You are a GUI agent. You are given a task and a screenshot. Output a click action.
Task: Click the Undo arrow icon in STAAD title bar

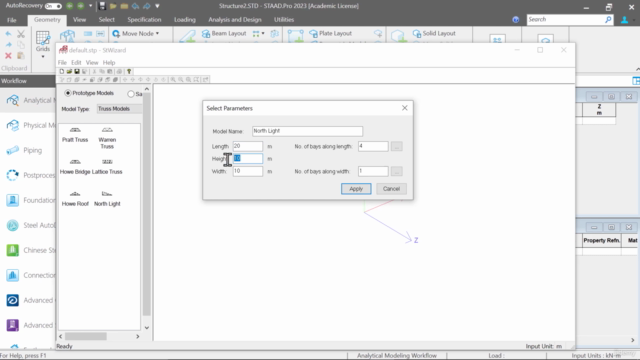(x=136, y=6)
